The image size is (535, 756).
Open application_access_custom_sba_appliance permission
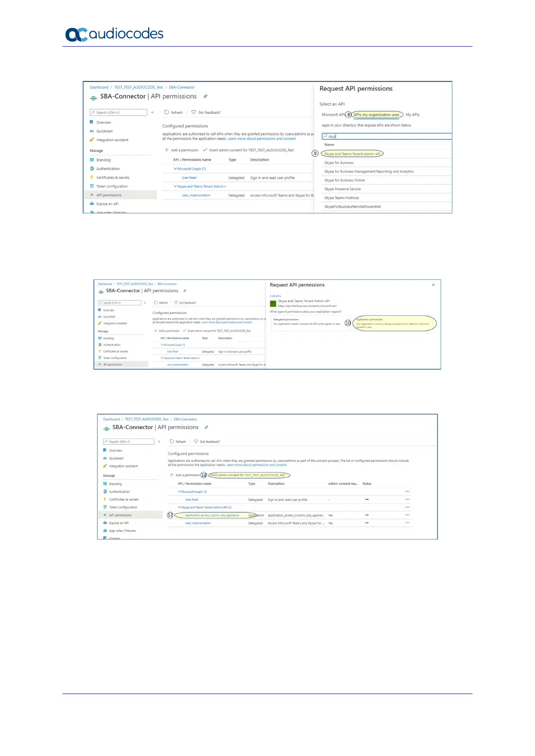212,515
